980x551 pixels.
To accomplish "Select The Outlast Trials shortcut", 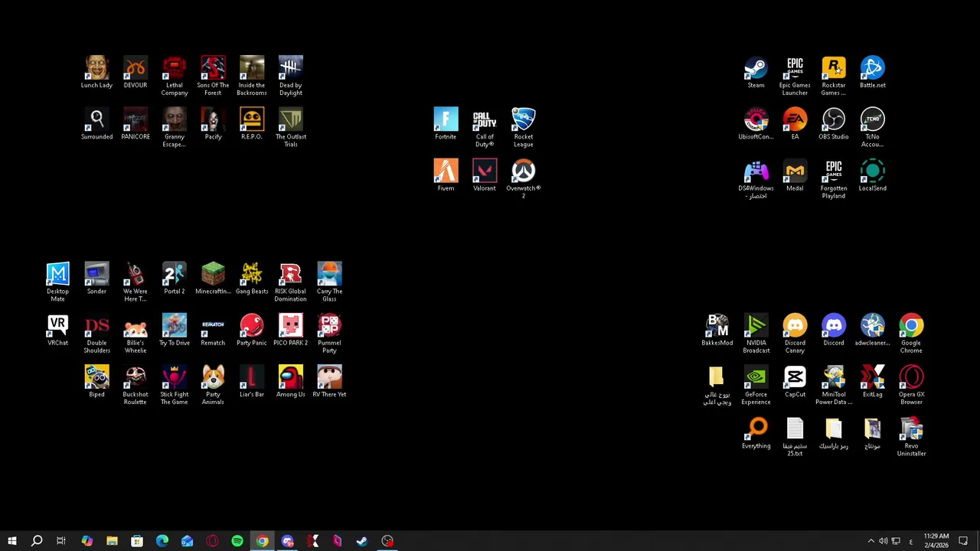I will [291, 127].
